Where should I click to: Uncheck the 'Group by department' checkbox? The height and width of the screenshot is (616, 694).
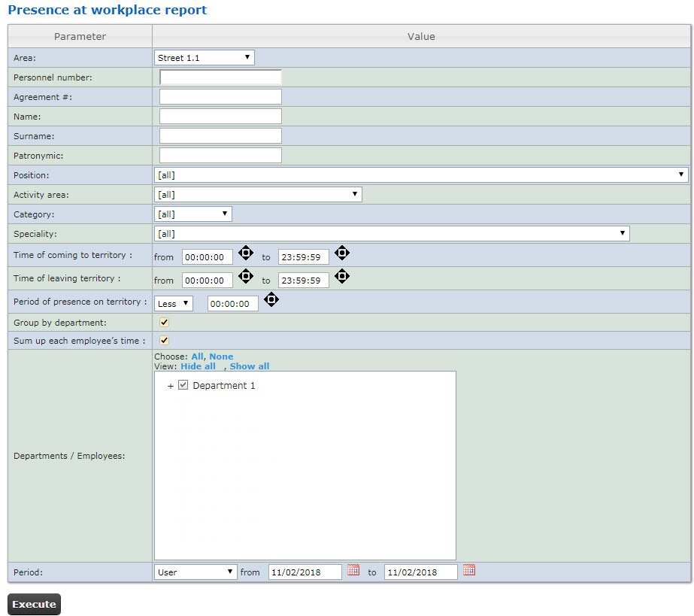pyautogui.click(x=165, y=322)
